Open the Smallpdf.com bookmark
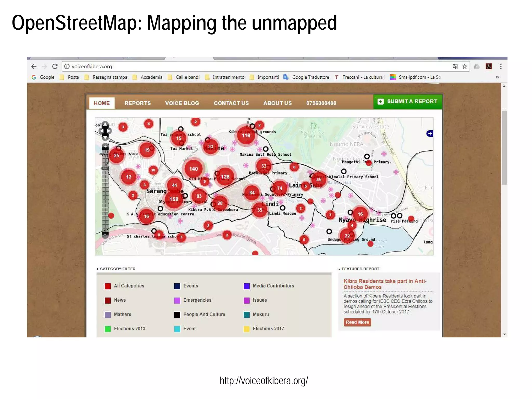Viewport: 532px width, 399px height. (415, 77)
